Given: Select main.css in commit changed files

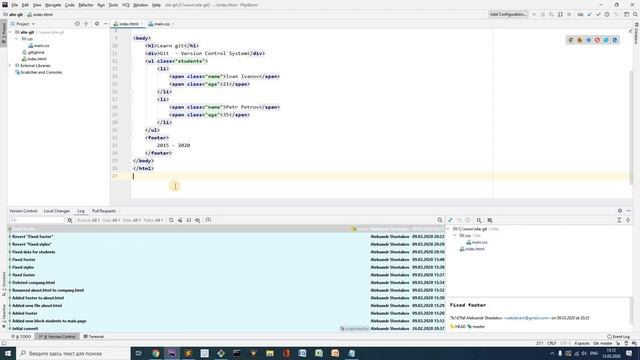Looking at the screenshot, I should (477, 242).
